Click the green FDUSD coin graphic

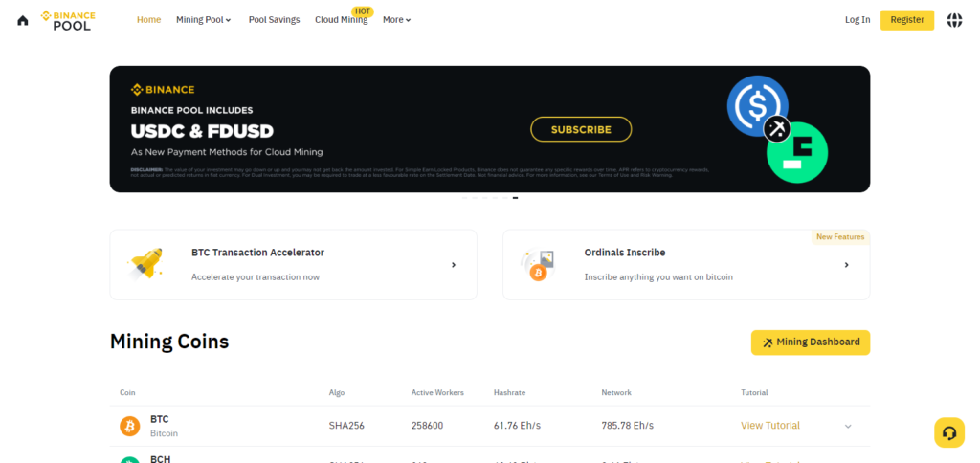click(x=797, y=152)
